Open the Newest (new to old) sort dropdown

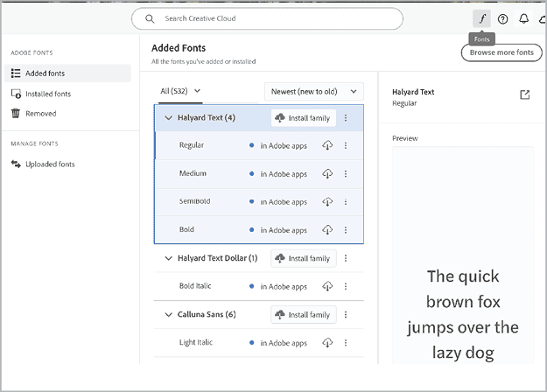tap(313, 90)
